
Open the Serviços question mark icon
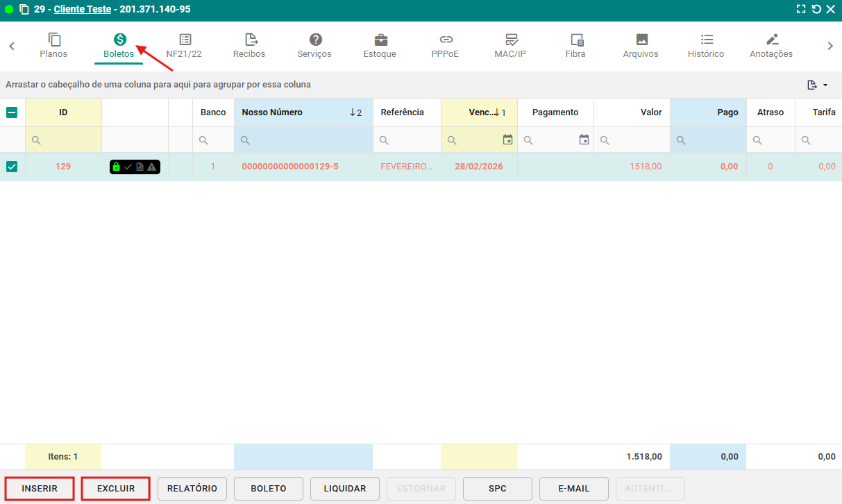click(x=315, y=40)
